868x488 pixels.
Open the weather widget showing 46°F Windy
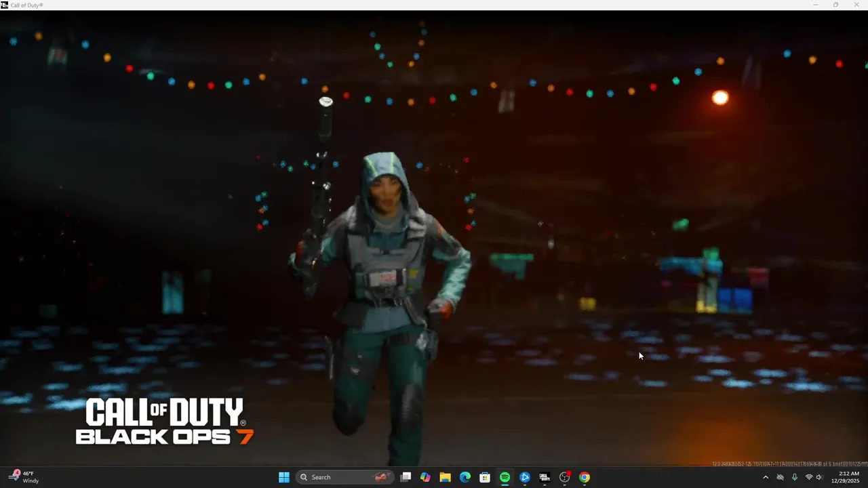[24, 477]
